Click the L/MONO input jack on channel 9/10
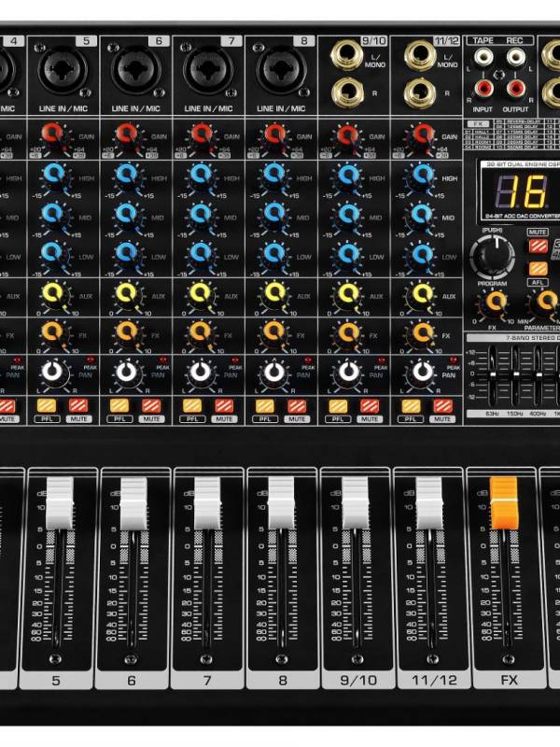This screenshot has width=560, height=747. (x=347, y=57)
